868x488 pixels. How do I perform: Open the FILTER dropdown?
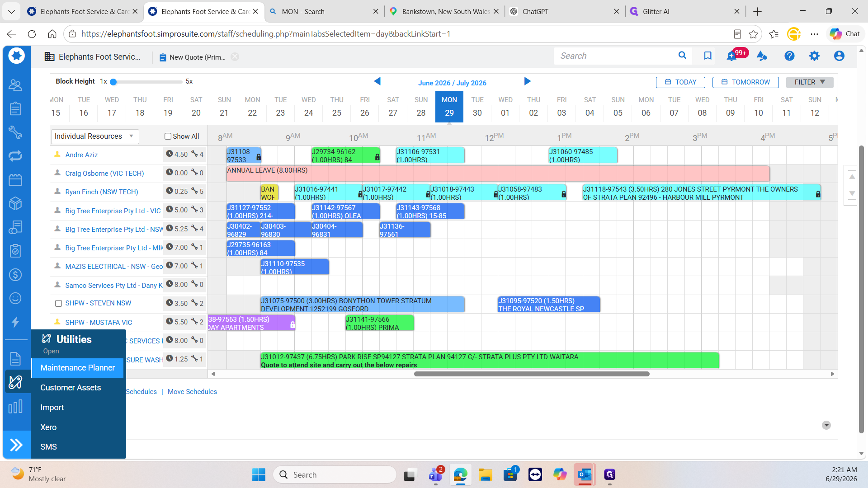pyautogui.click(x=810, y=82)
